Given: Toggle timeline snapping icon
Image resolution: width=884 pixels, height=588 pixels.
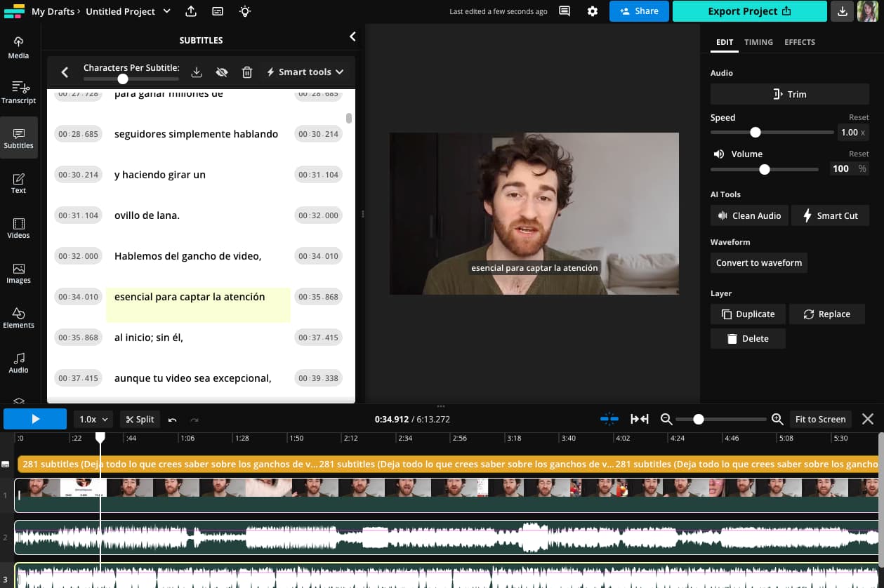Looking at the screenshot, I should click(609, 419).
